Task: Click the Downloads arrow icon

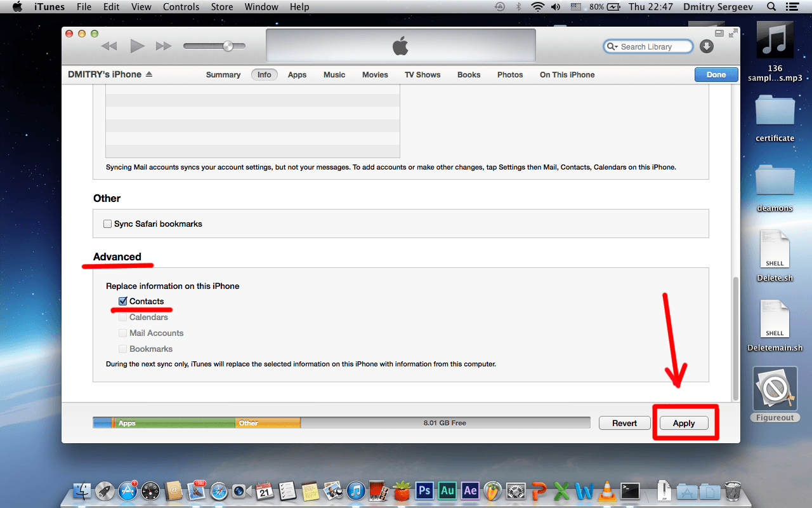Action: click(x=706, y=46)
